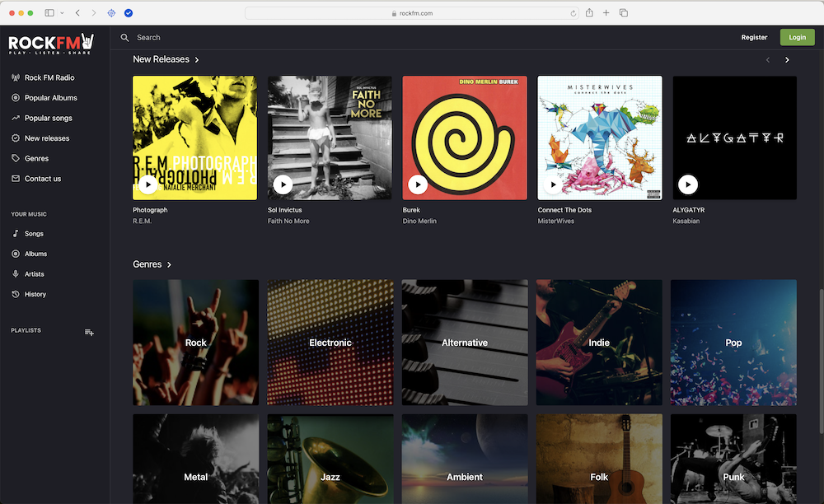Open Dino Merlin artist link
This screenshot has height=504, width=824.
point(419,221)
